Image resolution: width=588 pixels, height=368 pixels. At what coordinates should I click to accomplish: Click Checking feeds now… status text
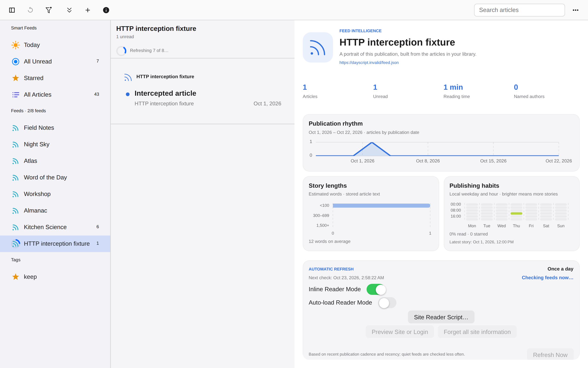pos(547,277)
